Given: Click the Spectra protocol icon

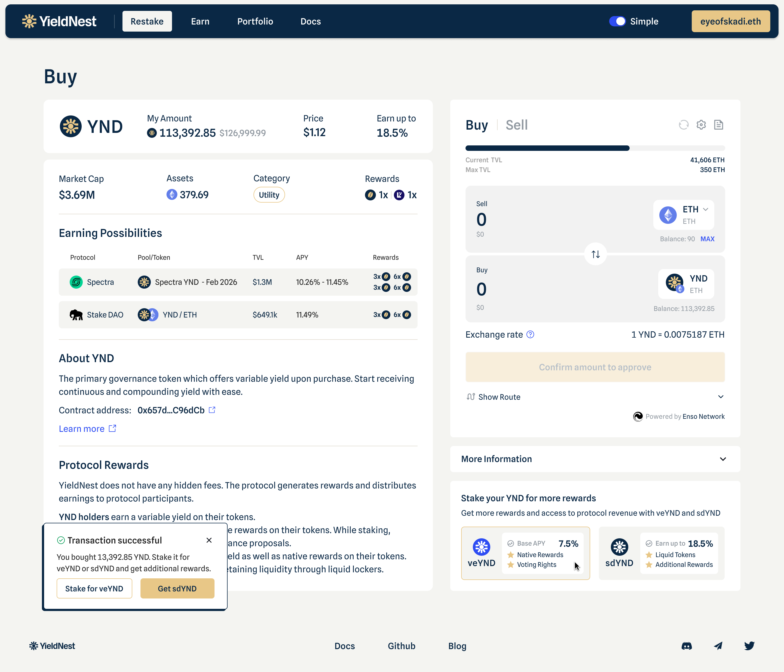Looking at the screenshot, I should [x=76, y=282].
